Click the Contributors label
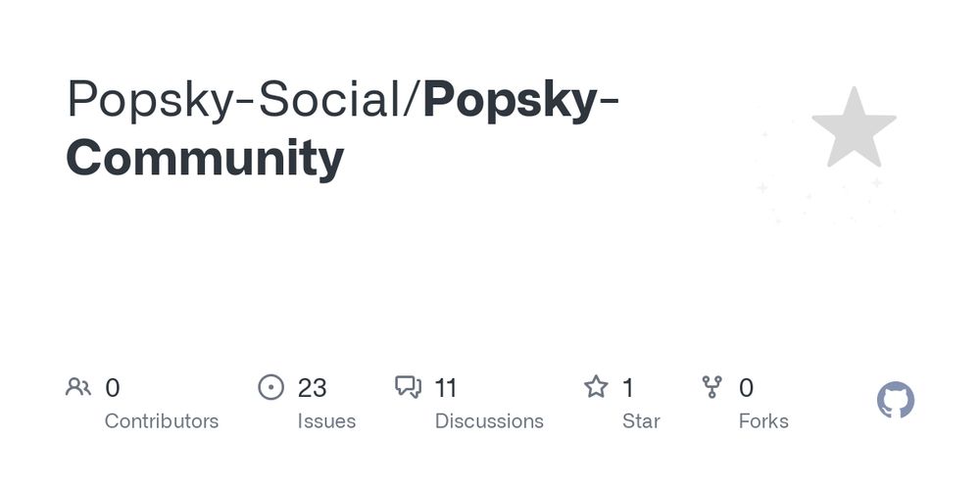 [162, 421]
